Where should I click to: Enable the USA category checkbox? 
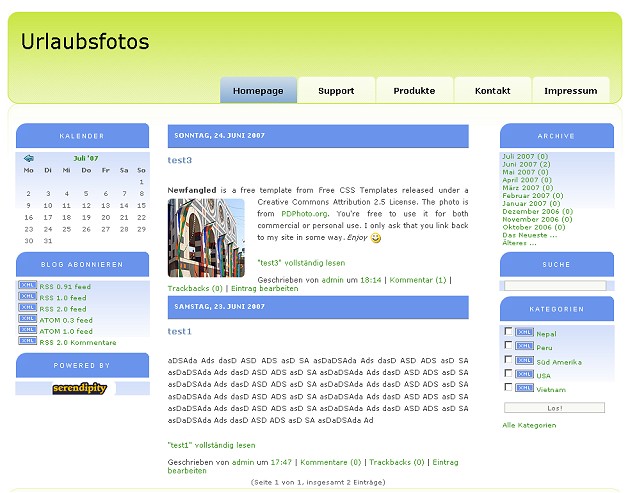tap(509, 374)
